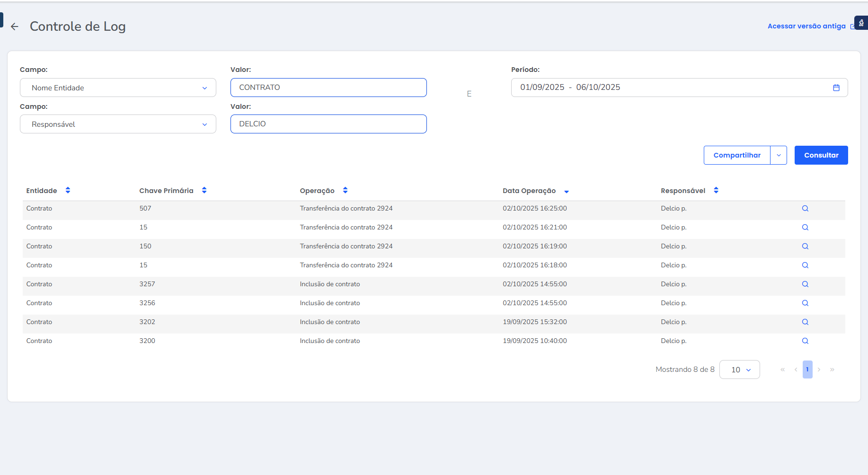
Task: Open magnifier for the 16:21:00 transfer entry
Action: point(805,228)
